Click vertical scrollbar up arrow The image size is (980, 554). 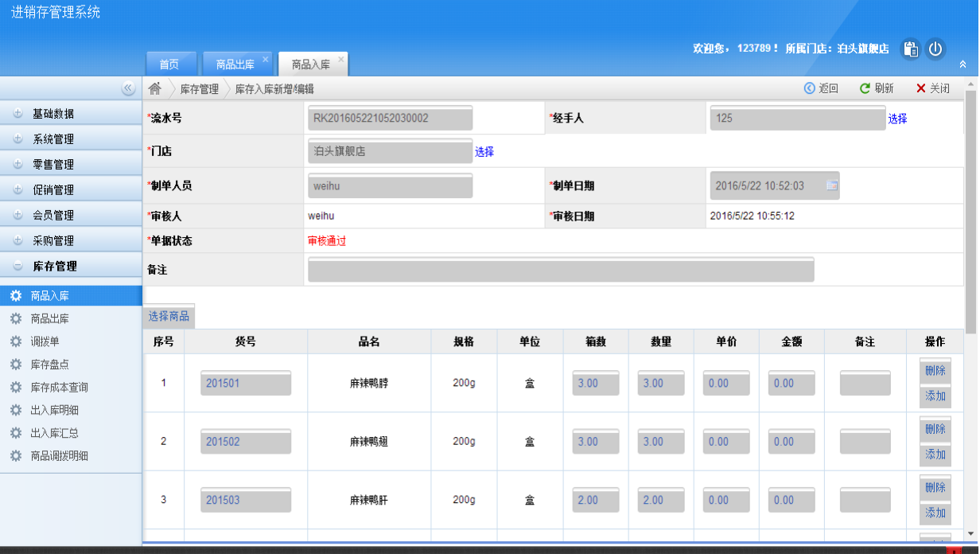(971, 84)
